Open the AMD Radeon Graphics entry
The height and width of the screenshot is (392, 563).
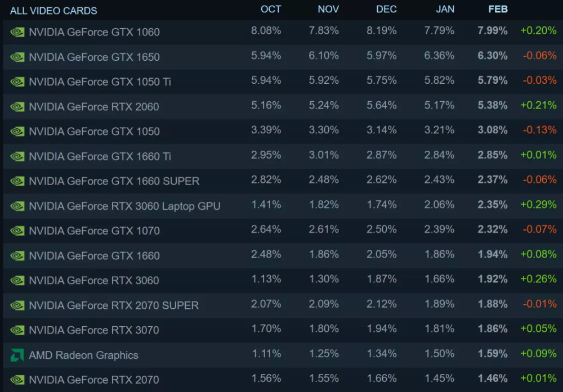[83, 355]
